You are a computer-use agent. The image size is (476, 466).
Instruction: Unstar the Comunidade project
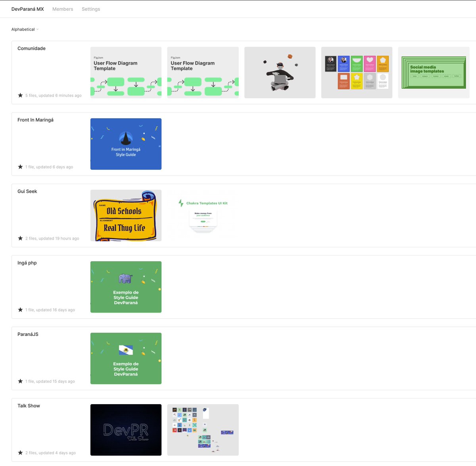click(x=20, y=95)
